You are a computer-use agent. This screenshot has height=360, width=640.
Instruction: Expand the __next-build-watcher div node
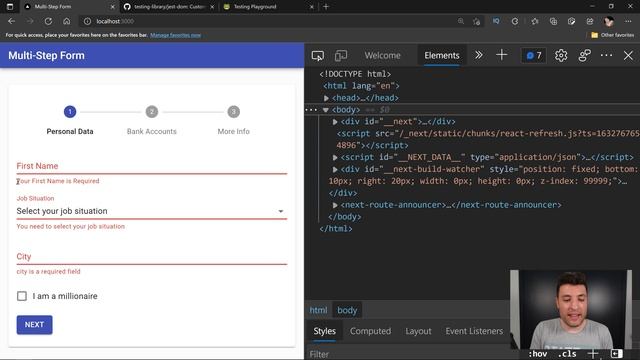pyautogui.click(x=335, y=169)
